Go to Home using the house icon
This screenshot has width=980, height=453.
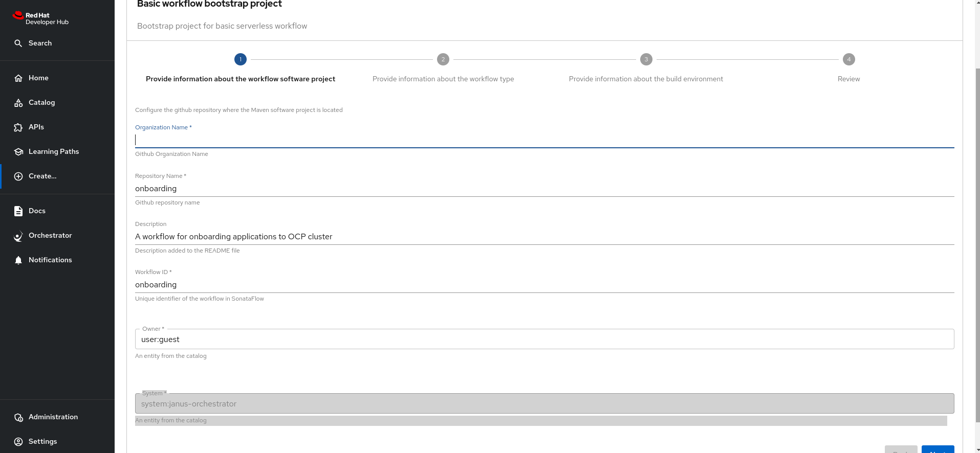(18, 78)
